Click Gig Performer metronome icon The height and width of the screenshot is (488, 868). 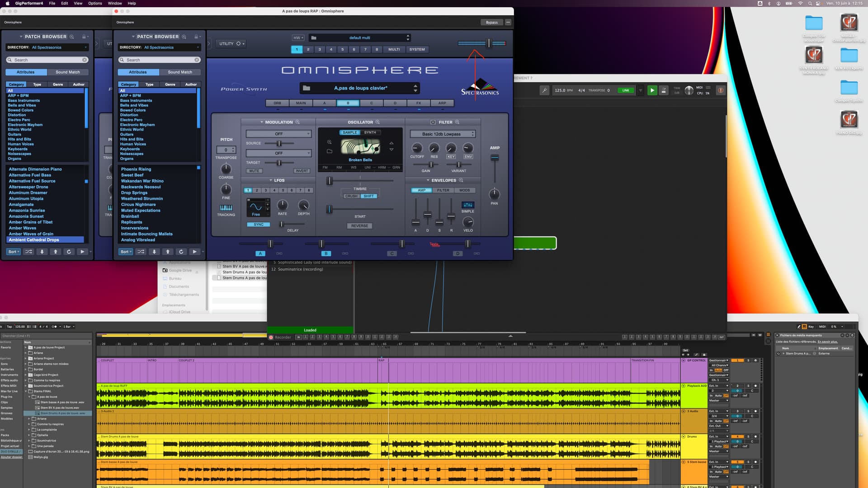click(x=663, y=90)
